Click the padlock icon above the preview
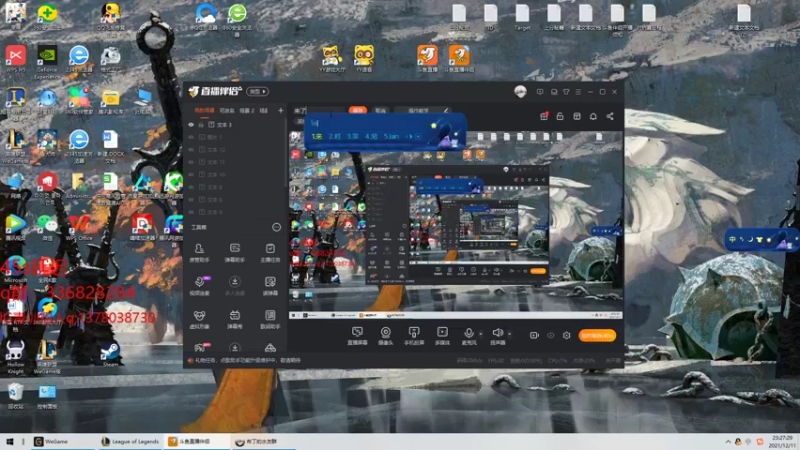Image resolution: width=800 pixels, height=450 pixels. 560,116
